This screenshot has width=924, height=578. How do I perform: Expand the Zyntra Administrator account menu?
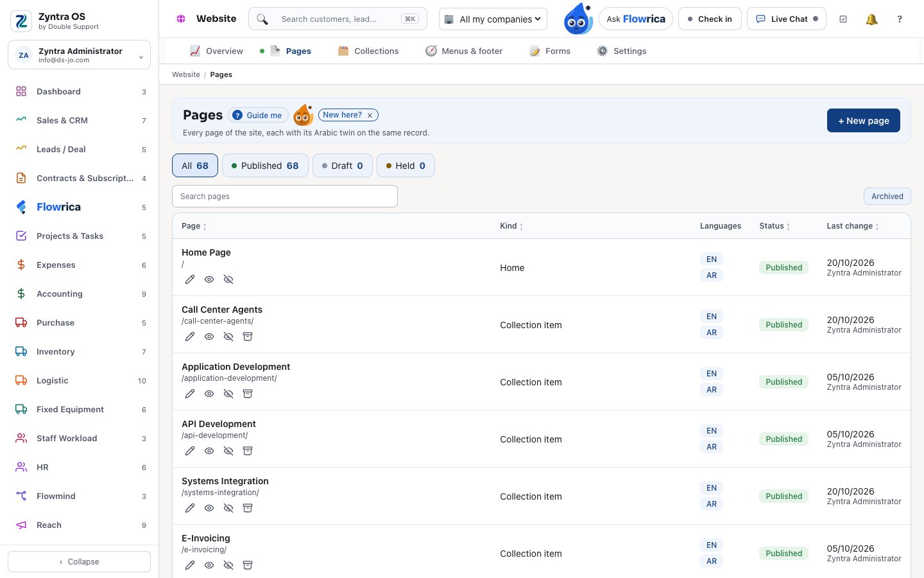80,55
